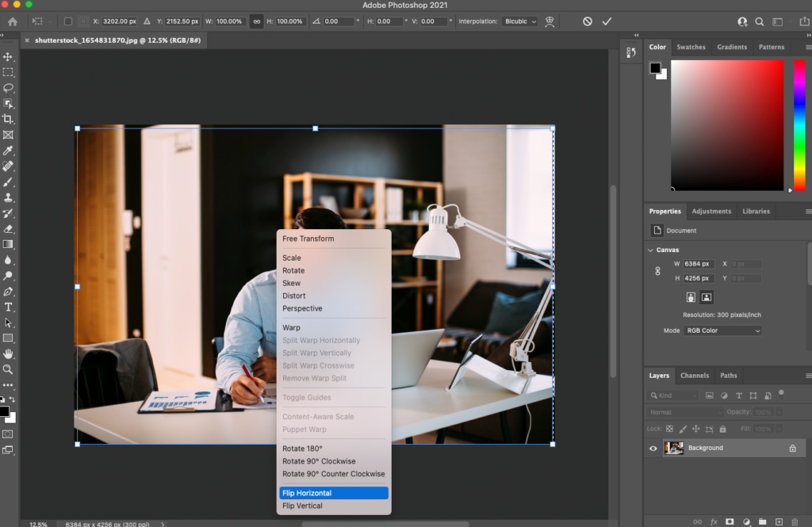Click the landscape canvas orientation button
The image size is (812, 527).
707,297
